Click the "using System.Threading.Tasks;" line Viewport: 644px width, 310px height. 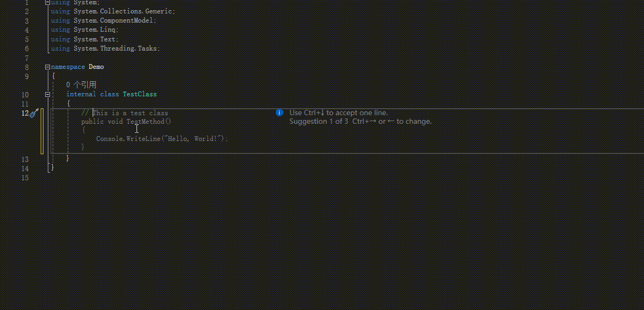coord(105,48)
